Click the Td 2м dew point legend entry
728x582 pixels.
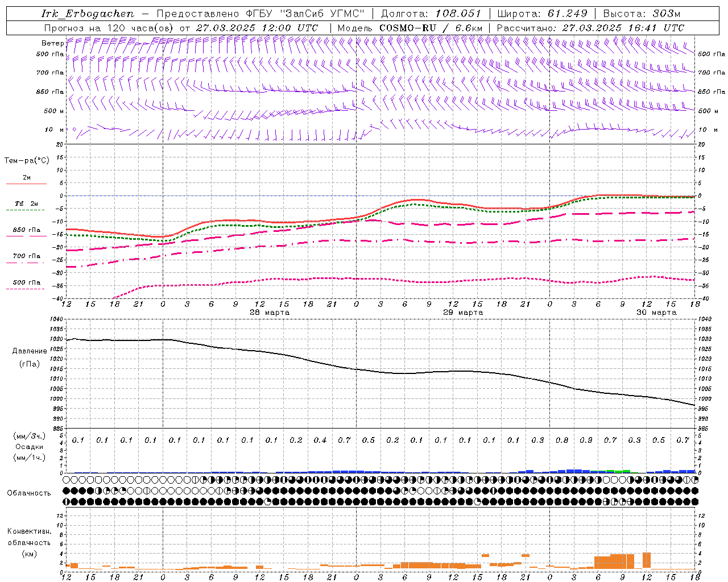[x=27, y=203]
